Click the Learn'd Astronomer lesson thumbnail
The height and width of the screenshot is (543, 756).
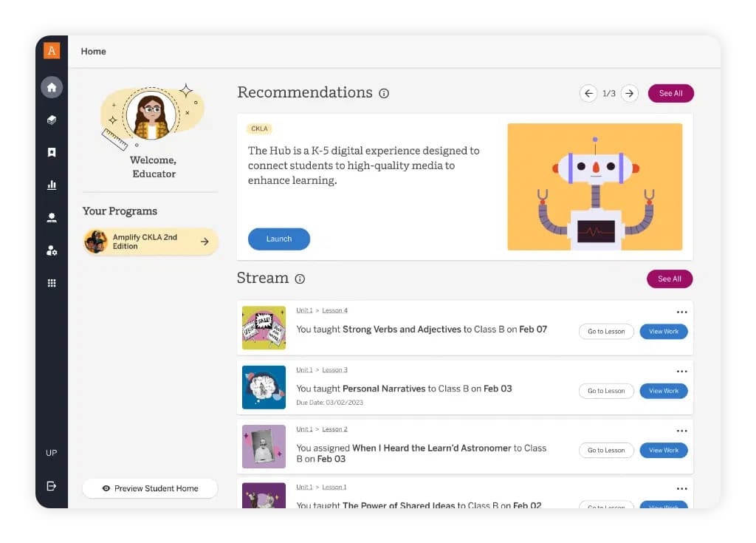tap(264, 446)
